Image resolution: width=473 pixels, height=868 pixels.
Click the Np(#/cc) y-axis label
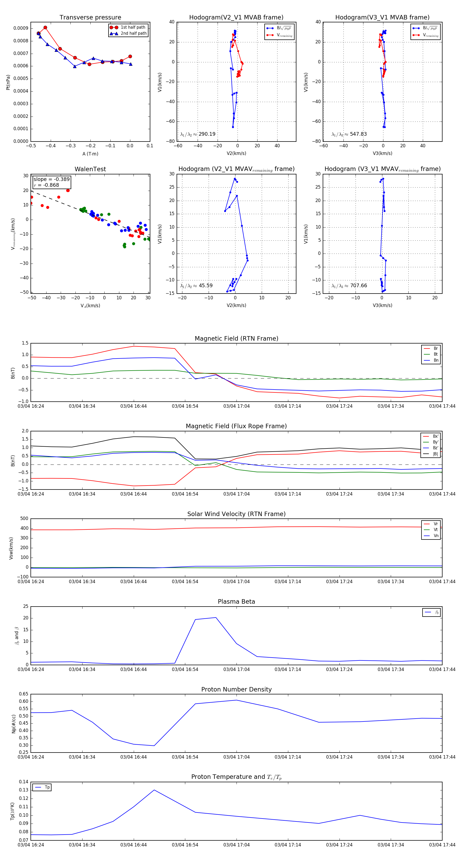click(14, 723)
